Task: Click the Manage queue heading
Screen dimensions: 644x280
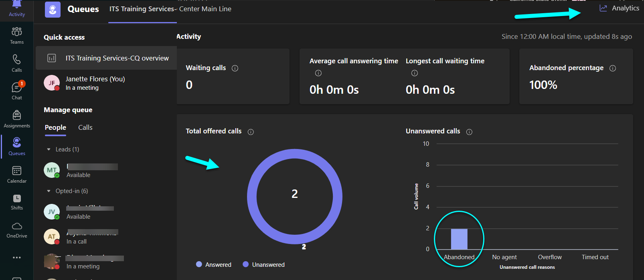Action: pyautogui.click(x=68, y=110)
